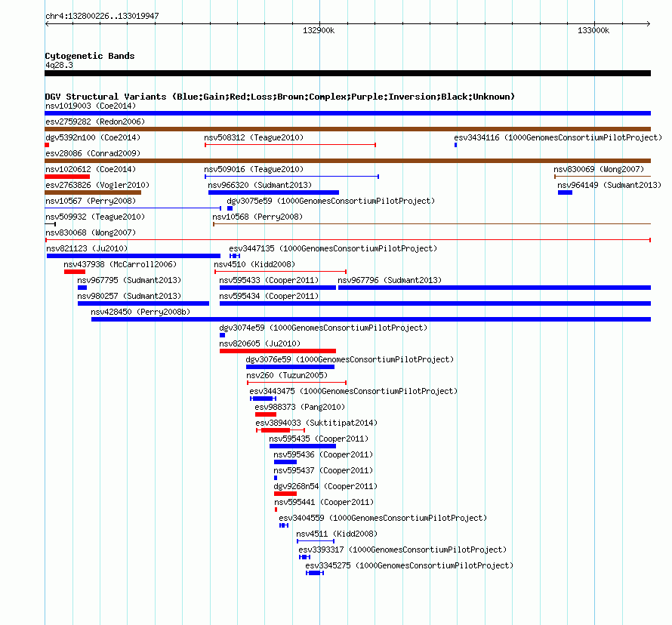Select the nsv508312 (Teague2010) variant label
This screenshot has height=625, width=672.
254,137
